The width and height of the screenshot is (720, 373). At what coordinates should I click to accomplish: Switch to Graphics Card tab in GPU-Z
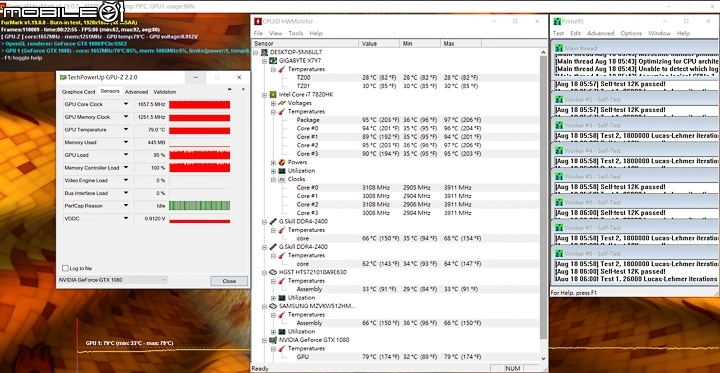point(79,92)
